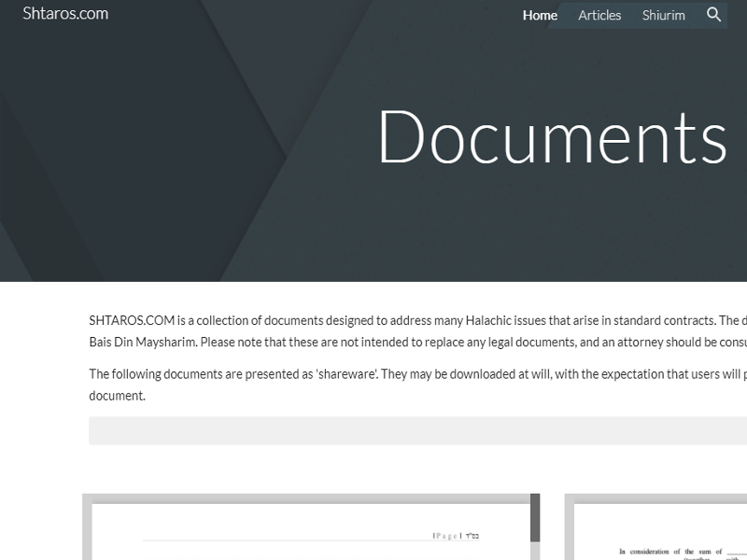Open the Articles menu item
The height and width of the screenshot is (560, 747).
599,15
